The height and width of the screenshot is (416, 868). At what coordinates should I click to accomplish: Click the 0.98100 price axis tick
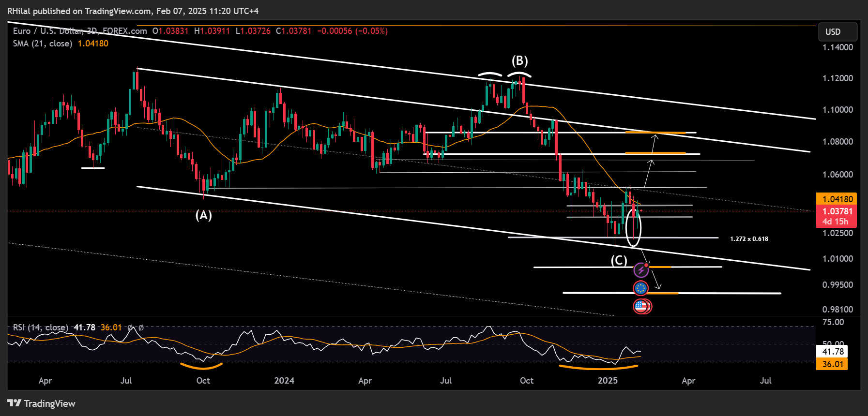click(838, 310)
